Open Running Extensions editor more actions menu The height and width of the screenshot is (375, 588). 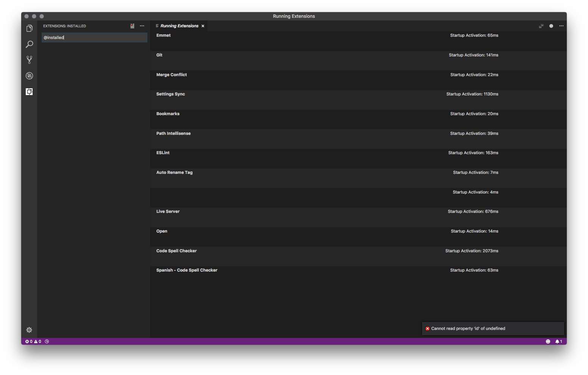coord(561,26)
